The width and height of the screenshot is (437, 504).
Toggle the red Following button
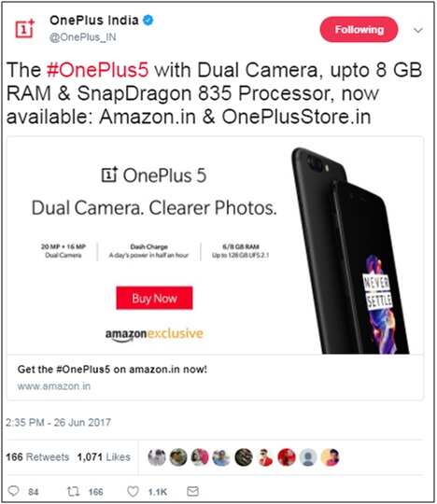tap(359, 30)
